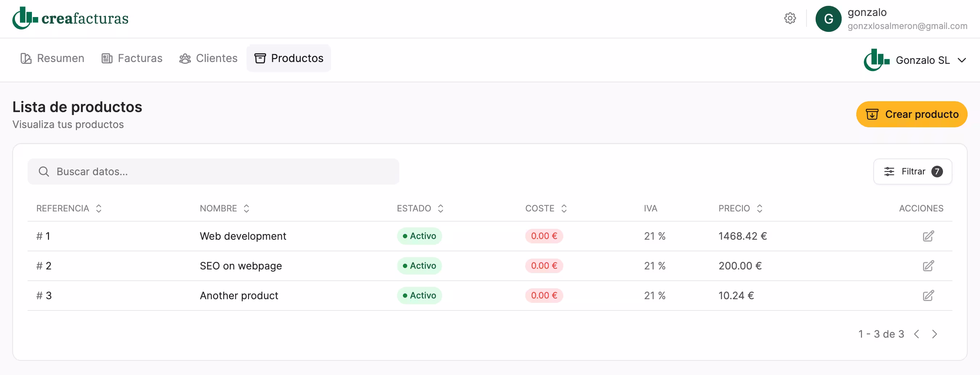Focus the Buscar datos search field

coord(213,171)
